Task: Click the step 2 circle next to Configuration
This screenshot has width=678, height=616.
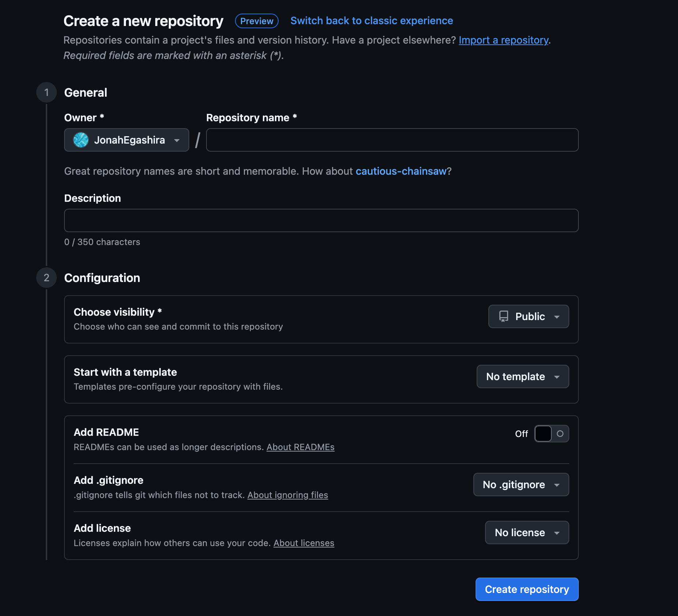Action: pos(46,278)
